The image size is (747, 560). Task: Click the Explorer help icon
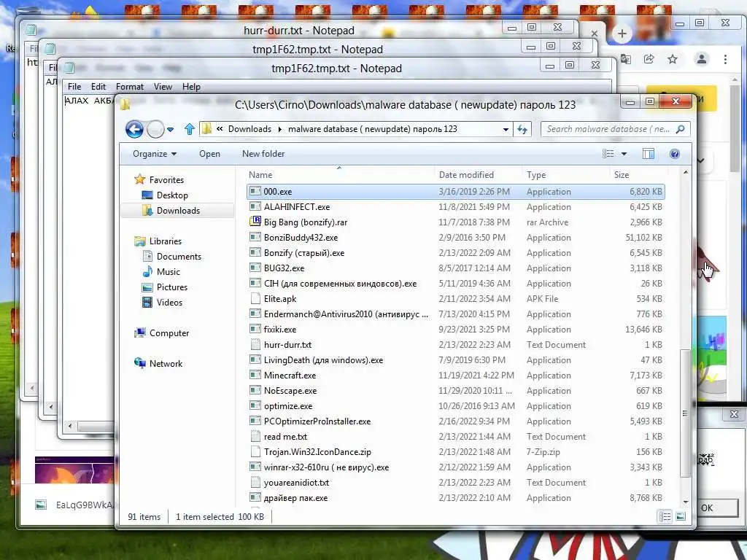pos(675,154)
